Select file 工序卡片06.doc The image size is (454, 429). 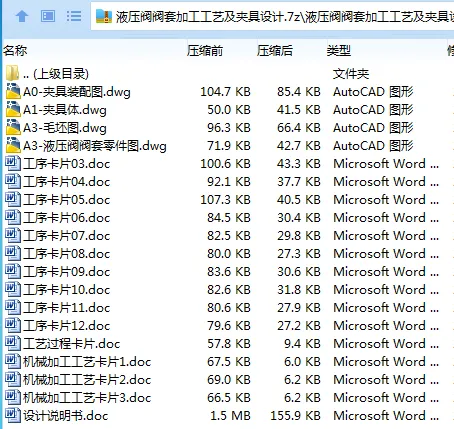(x=66, y=218)
